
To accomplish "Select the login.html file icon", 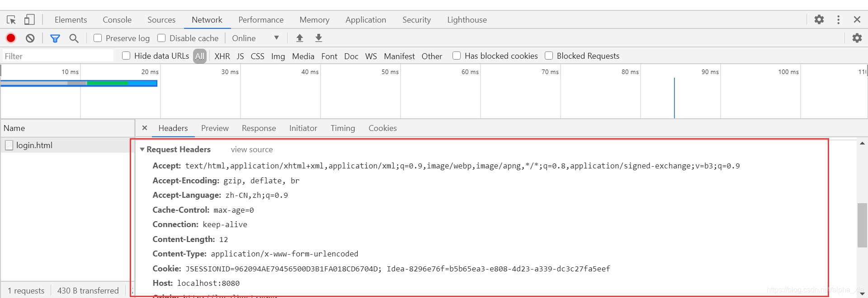I will coord(9,145).
